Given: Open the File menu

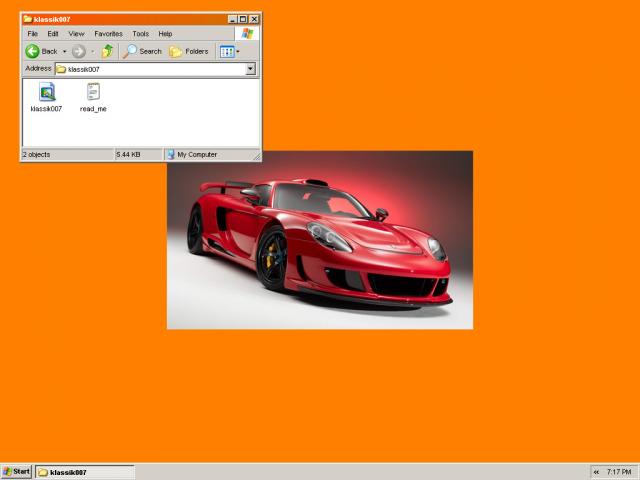Looking at the screenshot, I should (33, 34).
